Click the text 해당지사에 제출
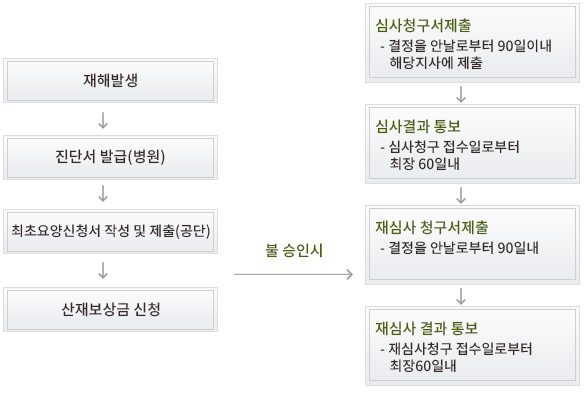The width and height of the screenshot is (584, 394). [436, 63]
